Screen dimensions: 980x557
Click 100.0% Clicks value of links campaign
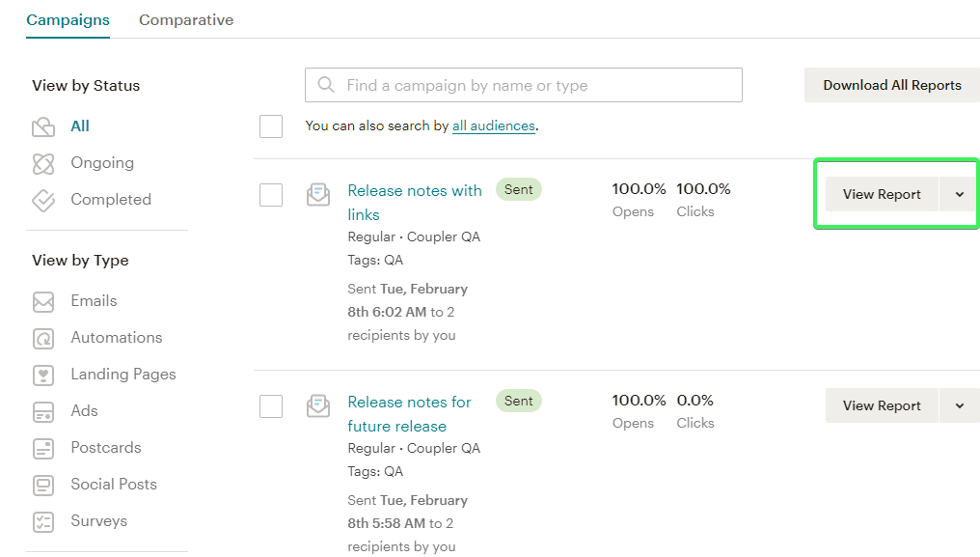704,189
